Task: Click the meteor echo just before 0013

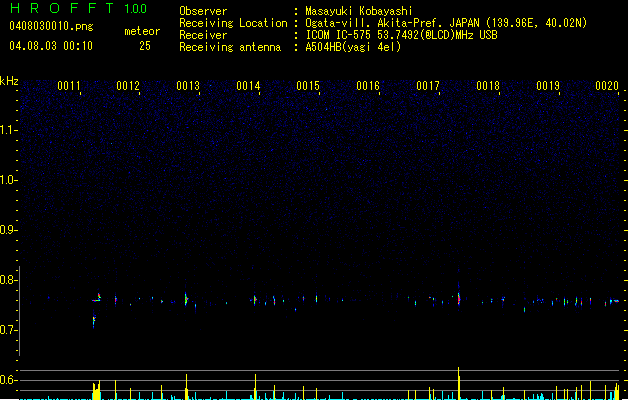Action: 186,299
